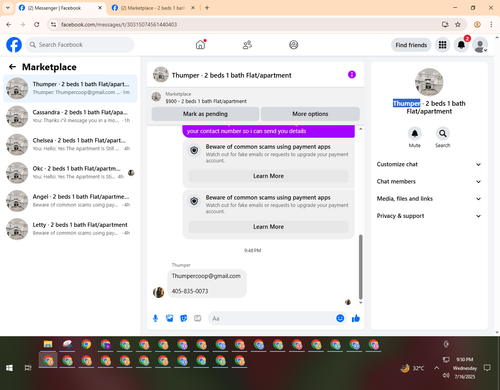Open the Thumper conversation in the list

[x=70, y=88]
